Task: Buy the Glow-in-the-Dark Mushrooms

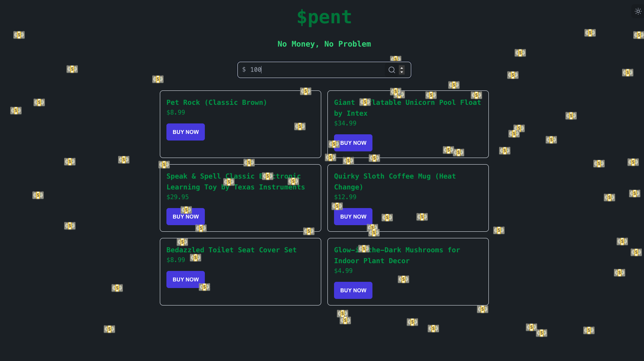Action: pos(353,290)
